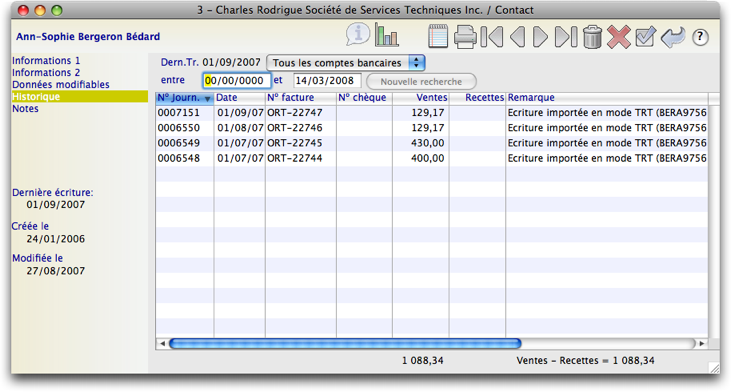This screenshot has height=392, width=731.
Task: Click the Créée le date 24/01/2006
Action: [55, 239]
